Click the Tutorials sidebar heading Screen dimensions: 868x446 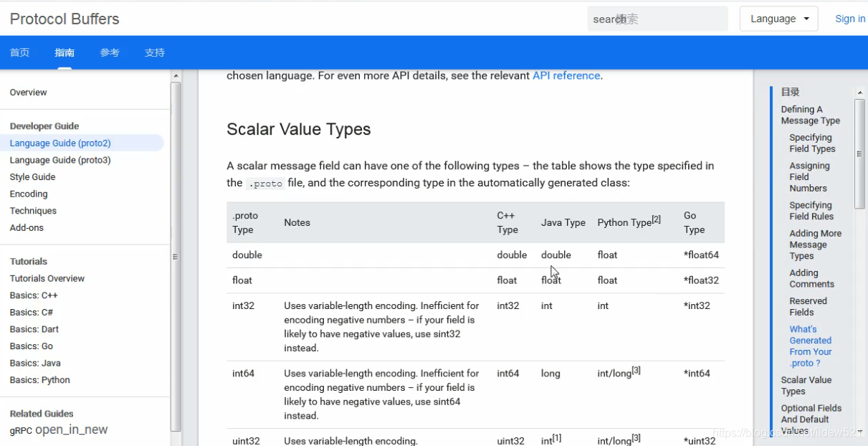pyautogui.click(x=29, y=262)
